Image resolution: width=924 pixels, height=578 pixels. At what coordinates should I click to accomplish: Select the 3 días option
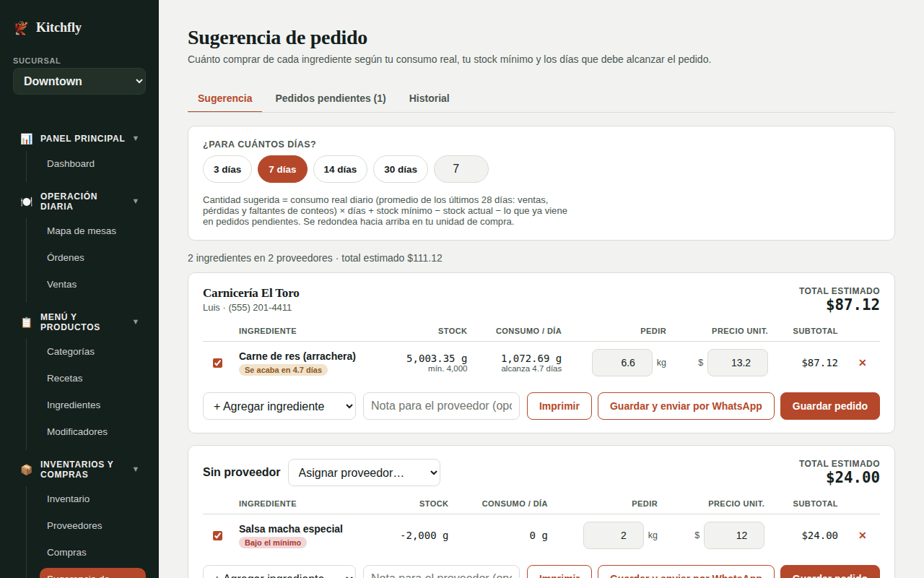[227, 169]
